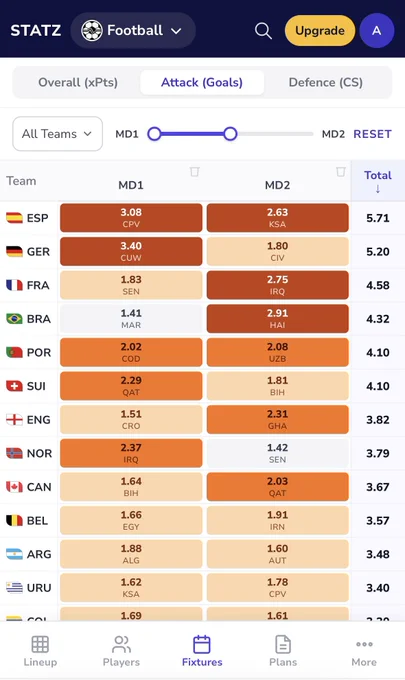Select the Attack (Goals) tab
Viewport: 405px width, 680px height.
[x=202, y=82]
